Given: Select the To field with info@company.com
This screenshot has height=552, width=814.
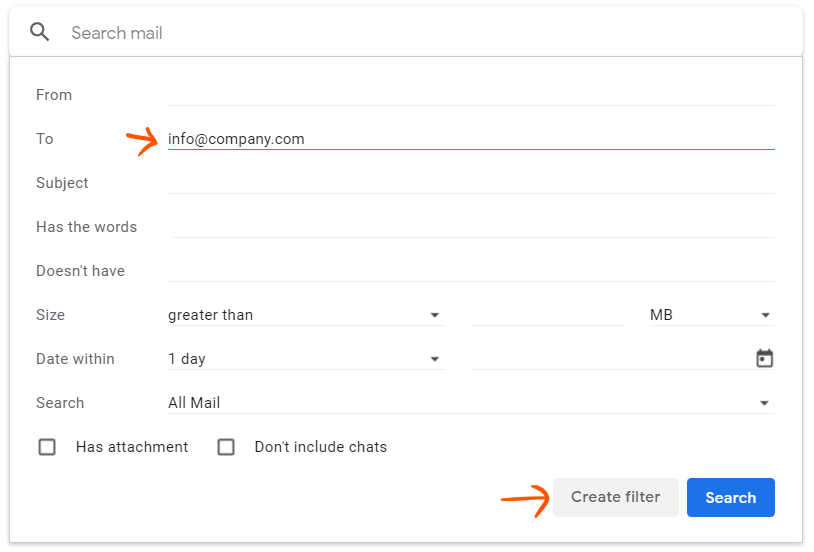Looking at the screenshot, I should [x=470, y=139].
